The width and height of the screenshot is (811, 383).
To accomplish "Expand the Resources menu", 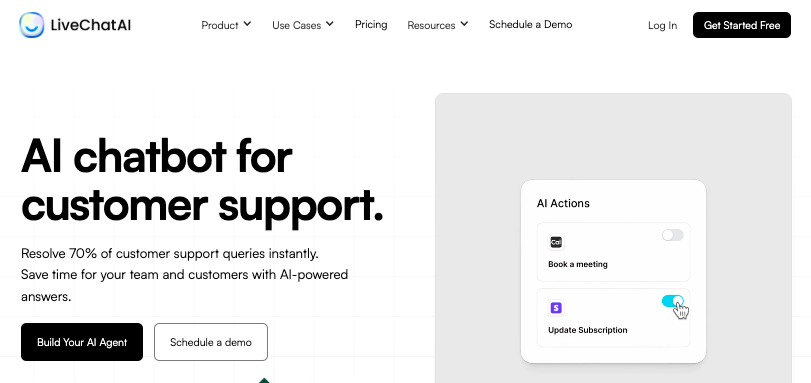I will [x=438, y=25].
